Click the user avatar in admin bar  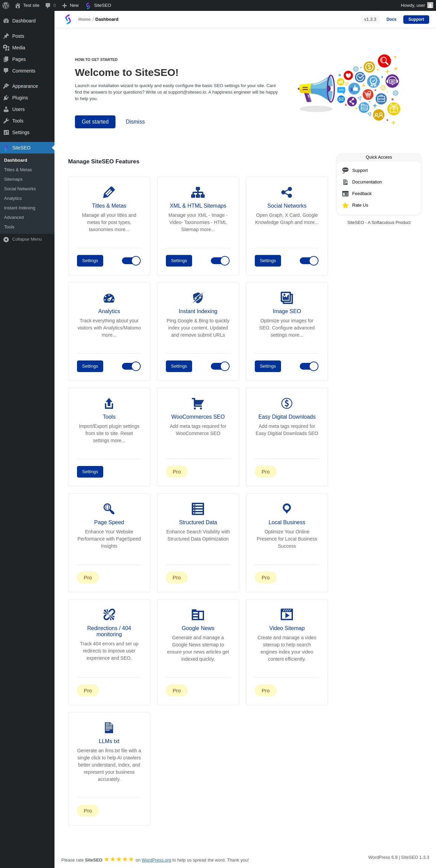coord(430,5)
